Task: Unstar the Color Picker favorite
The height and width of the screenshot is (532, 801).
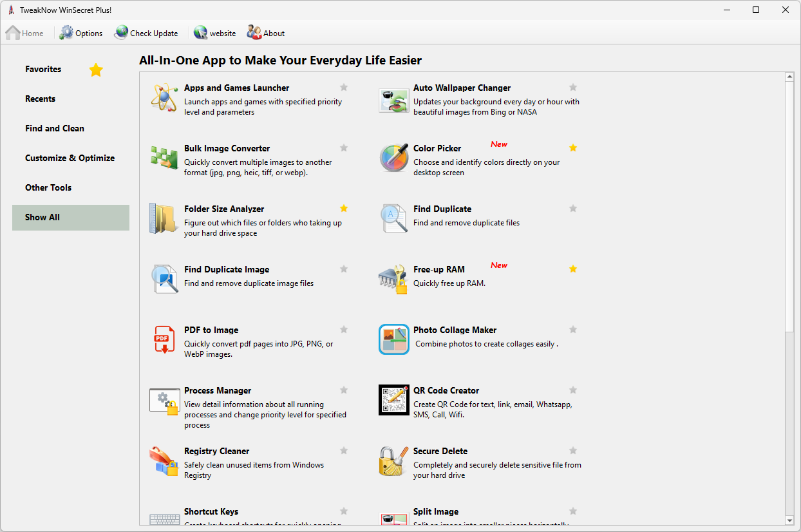Action: pos(573,148)
